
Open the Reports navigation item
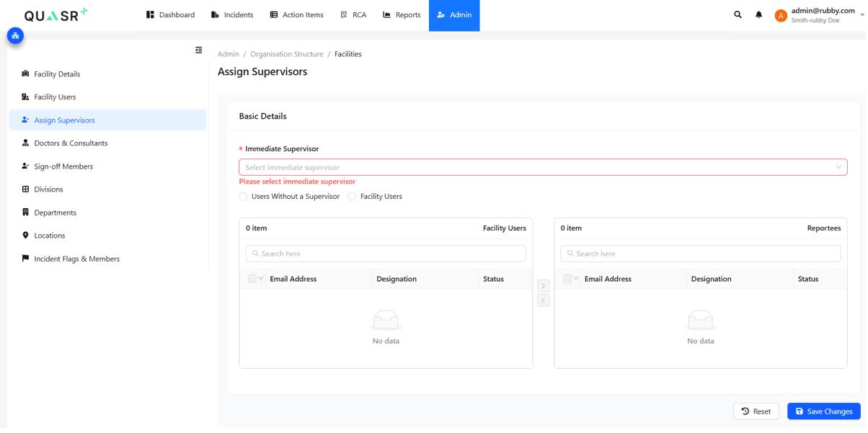401,14
